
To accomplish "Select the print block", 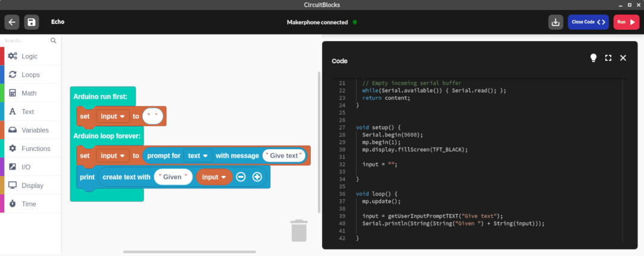I will (x=87, y=177).
